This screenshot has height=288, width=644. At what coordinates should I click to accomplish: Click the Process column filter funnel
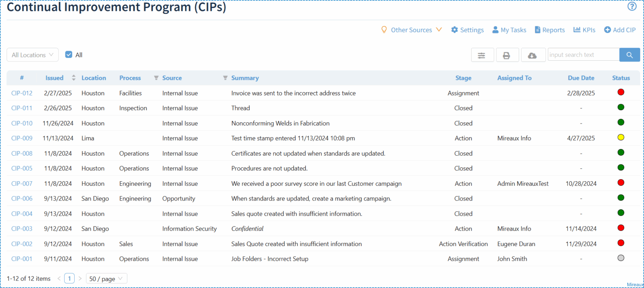click(156, 78)
